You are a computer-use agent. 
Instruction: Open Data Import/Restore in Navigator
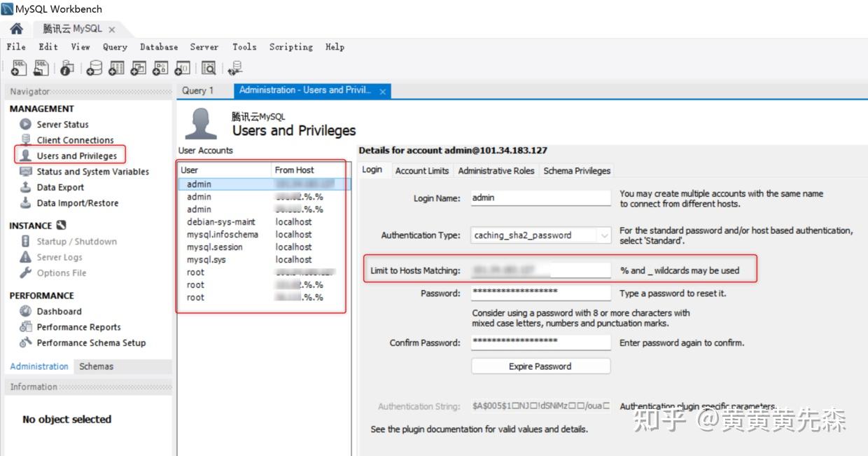point(77,203)
